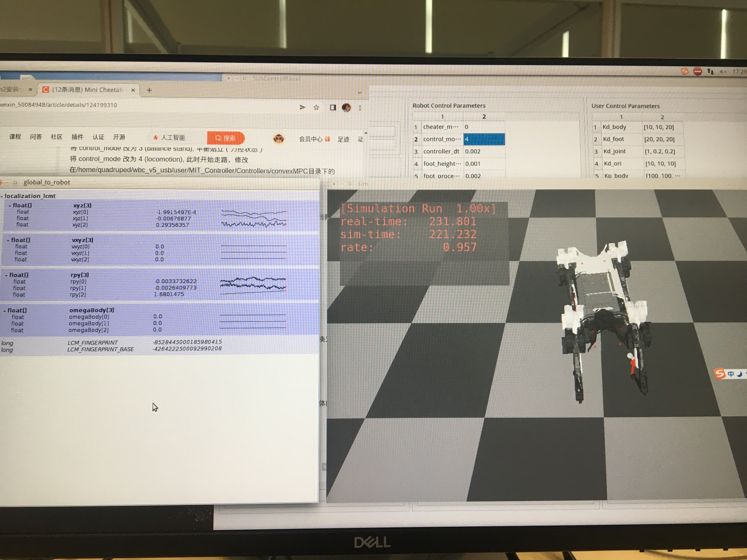Open the 社区 menu item
Screen dimensions: 747x560
[56, 137]
